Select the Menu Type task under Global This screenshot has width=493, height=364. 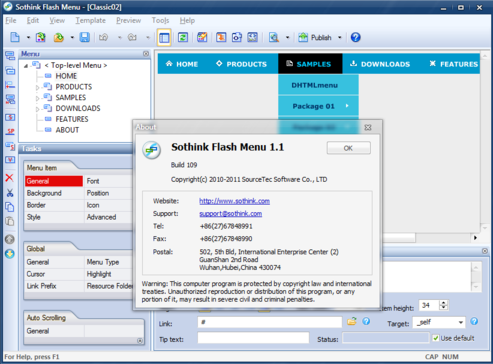coord(103,262)
